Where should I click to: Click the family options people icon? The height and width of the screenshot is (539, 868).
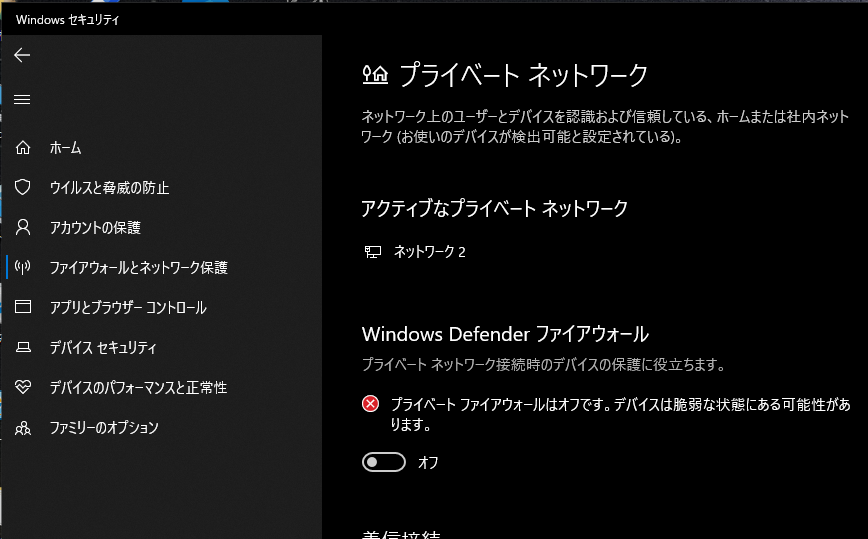click(23, 427)
